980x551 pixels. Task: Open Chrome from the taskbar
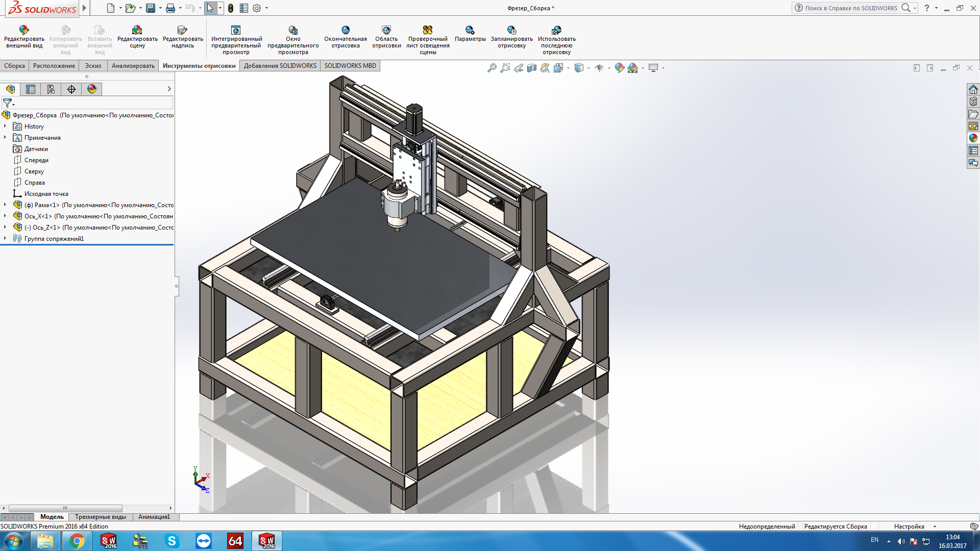click(x=77, y=541)
